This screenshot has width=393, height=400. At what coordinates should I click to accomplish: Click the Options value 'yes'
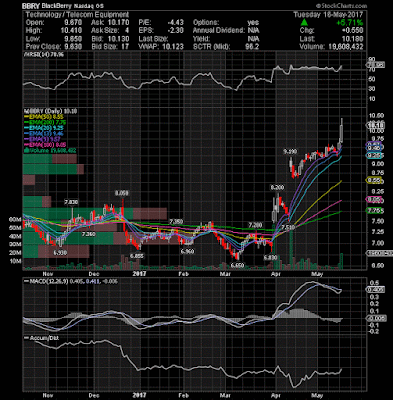pos(253,23)
